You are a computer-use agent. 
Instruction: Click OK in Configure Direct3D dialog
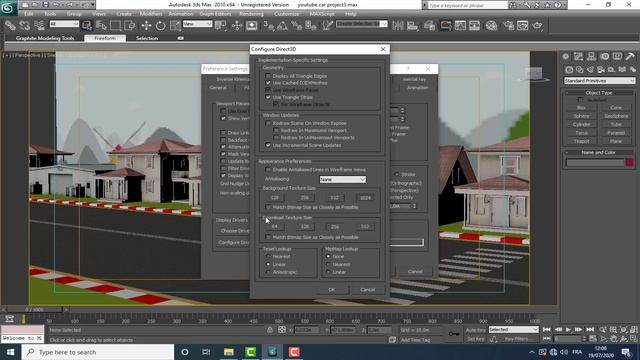[331, 290]
